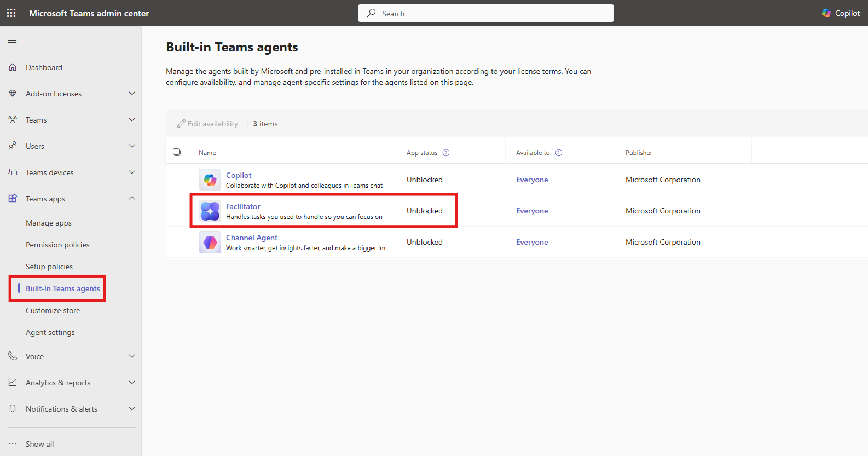Focus the Search input field
Screen dimensions: 868x456
pyautogui.click(x=486, y=13)
